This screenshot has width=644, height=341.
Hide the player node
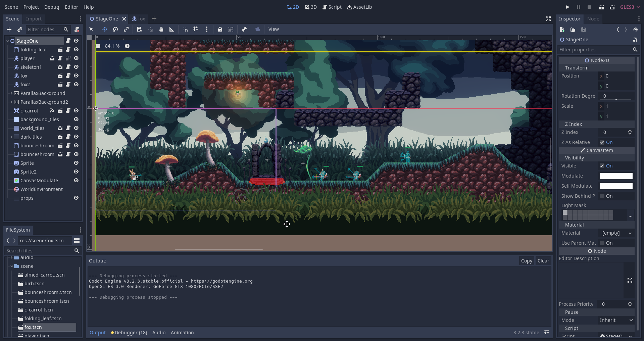pos(76,58)
